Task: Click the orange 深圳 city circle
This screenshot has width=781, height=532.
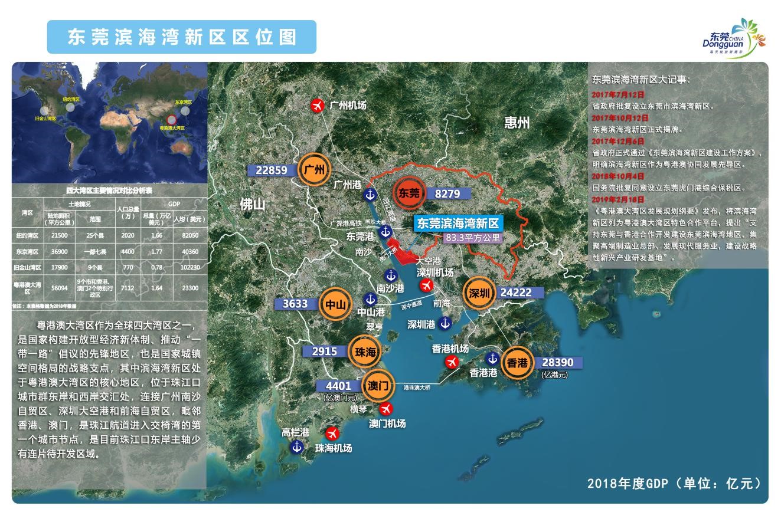Action: (478, 293)
